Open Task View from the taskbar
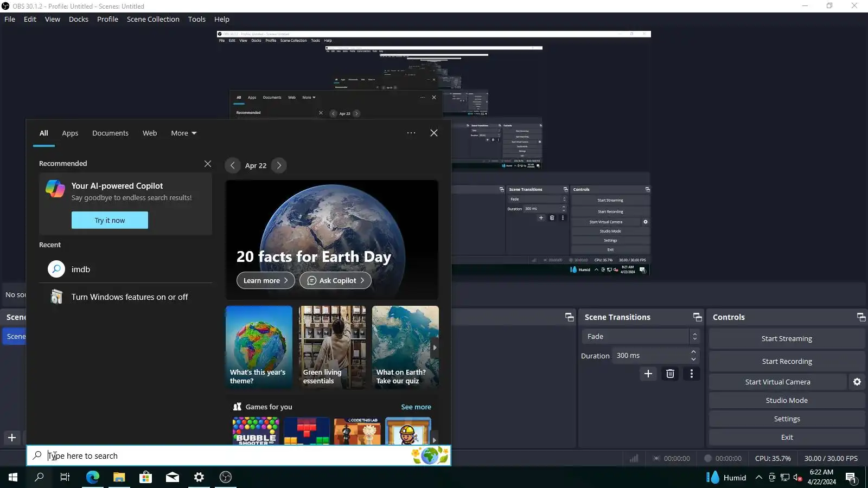 (x=65, y=477)
